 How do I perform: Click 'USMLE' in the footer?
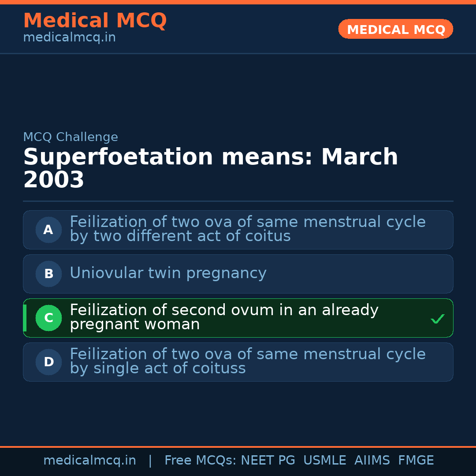tap(324, 461)
